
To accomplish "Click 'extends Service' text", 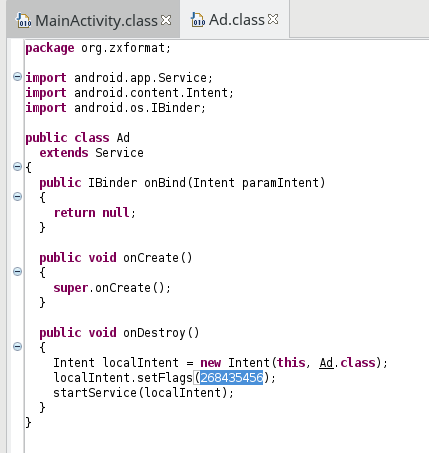I will click(x=92, y=153).
